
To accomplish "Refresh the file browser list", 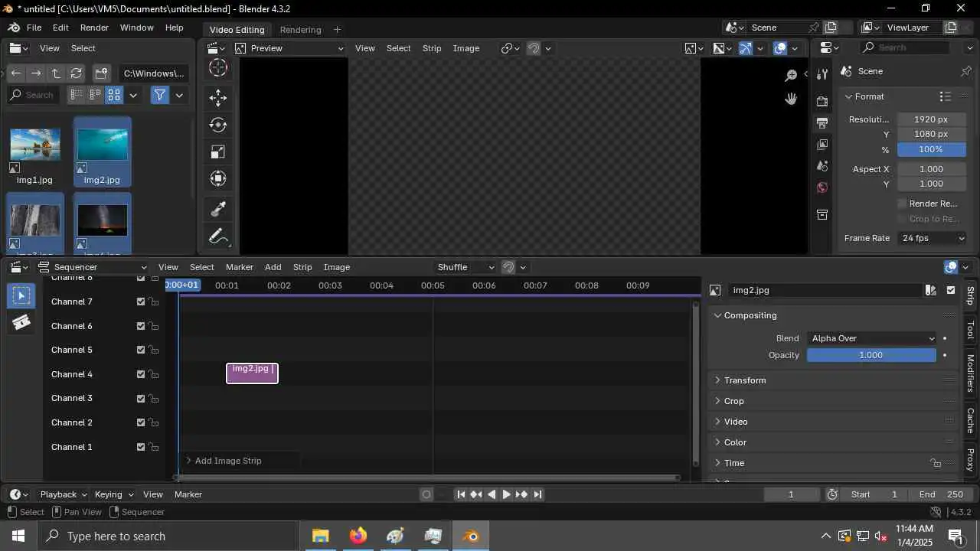I will point(76,73).
